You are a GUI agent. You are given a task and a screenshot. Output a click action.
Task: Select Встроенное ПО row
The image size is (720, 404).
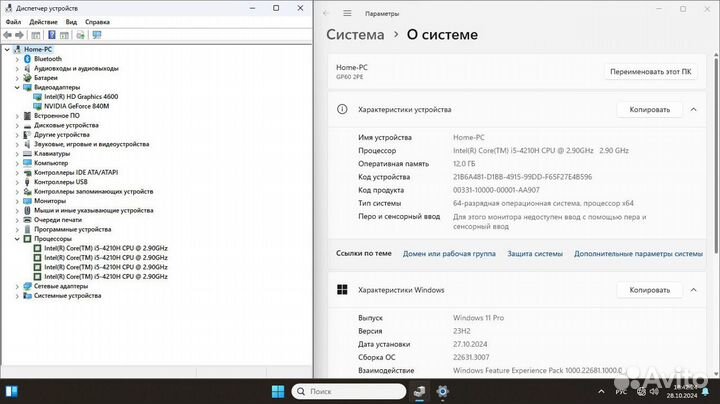56,116
